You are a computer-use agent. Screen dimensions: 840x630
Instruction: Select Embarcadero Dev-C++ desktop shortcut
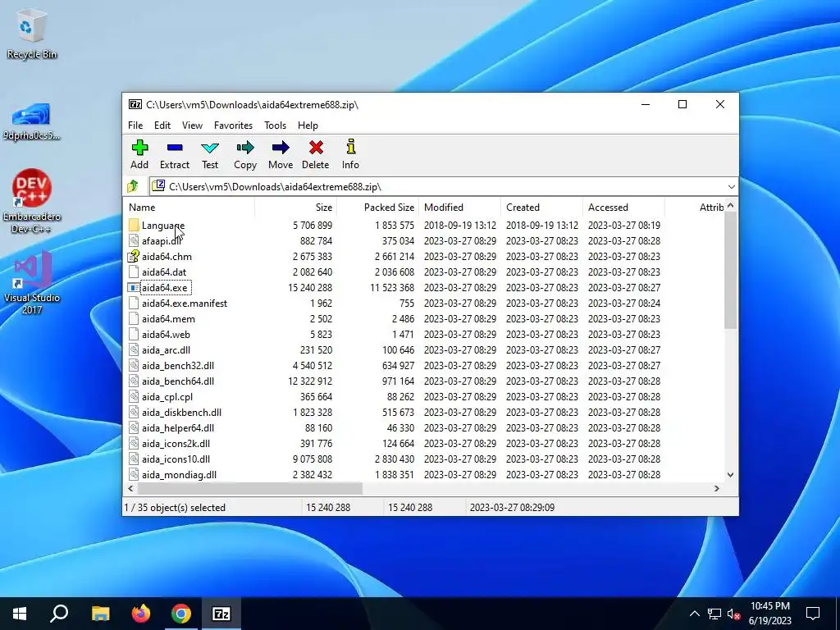pyautogui.click(x=32, y=202)
